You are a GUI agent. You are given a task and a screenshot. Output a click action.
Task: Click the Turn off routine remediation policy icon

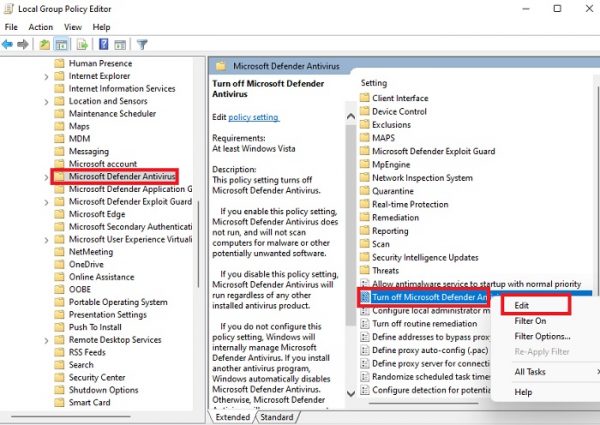pyautogui.click(x=365, y=324)
